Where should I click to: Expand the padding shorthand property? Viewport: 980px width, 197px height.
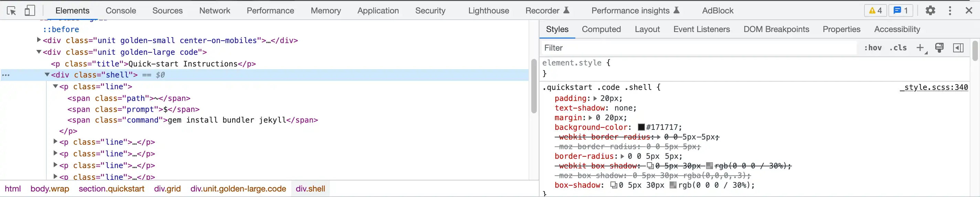tap(595, 98)
